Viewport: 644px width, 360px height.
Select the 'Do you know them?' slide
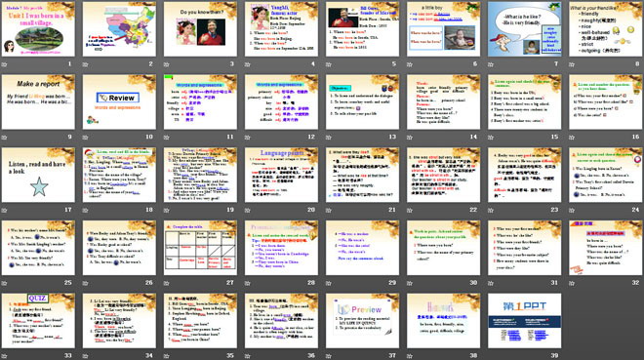(x=200, y=28)
